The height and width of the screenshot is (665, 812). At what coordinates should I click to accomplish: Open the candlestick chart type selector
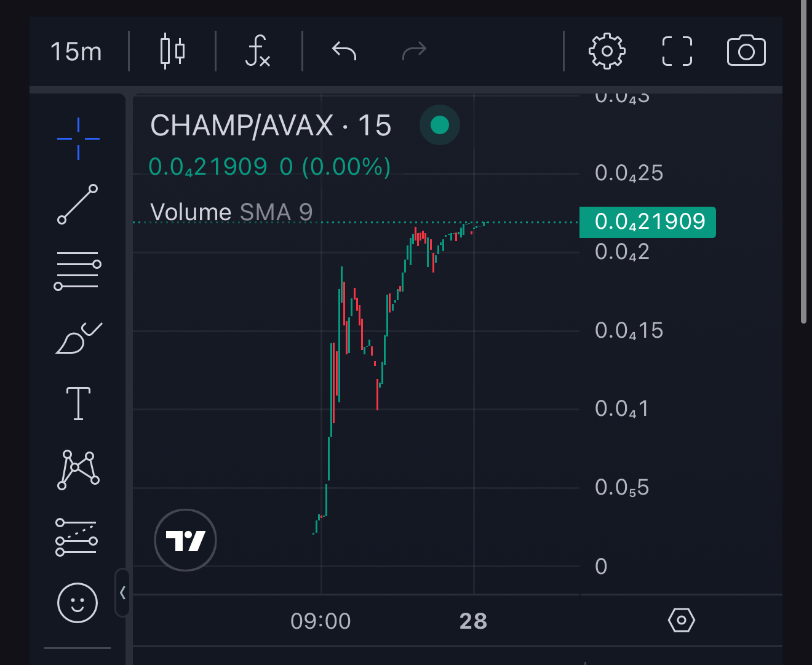172,52
